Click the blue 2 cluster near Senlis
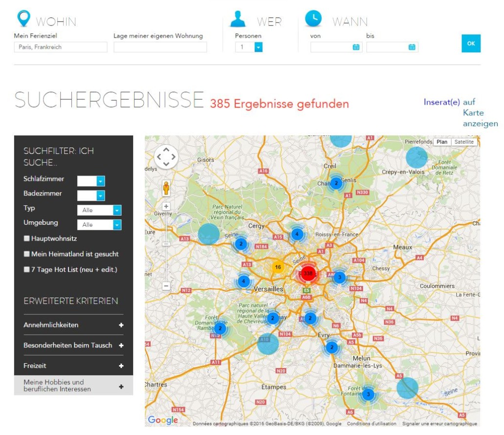 336,183
